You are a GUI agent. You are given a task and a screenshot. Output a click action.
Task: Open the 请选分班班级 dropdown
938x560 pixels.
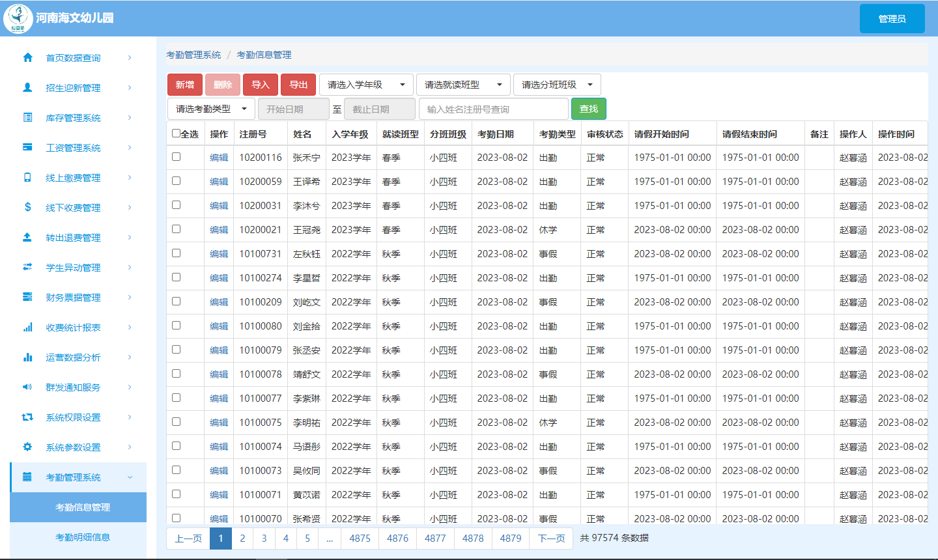[556, 85]
